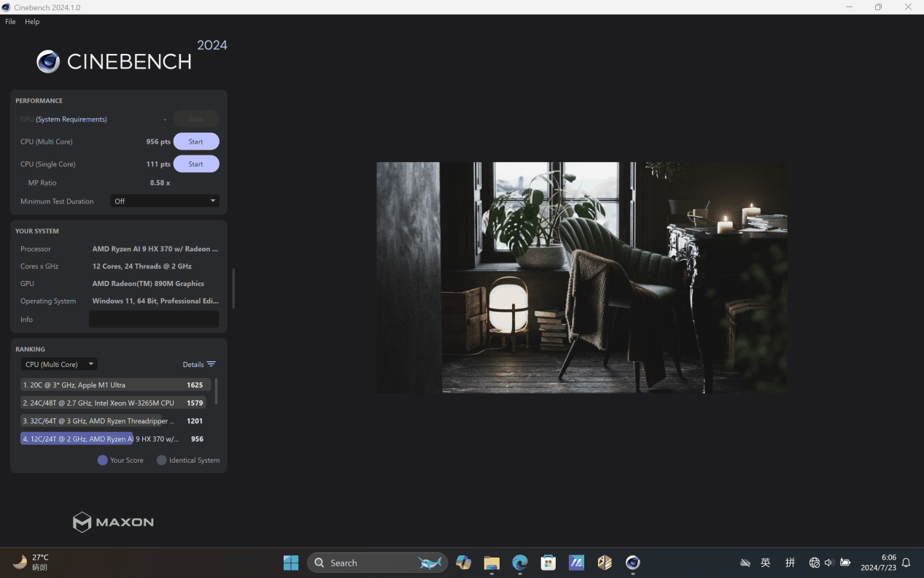Open the Help menu
The image size is (924, 578).
[x=32, y=22]
